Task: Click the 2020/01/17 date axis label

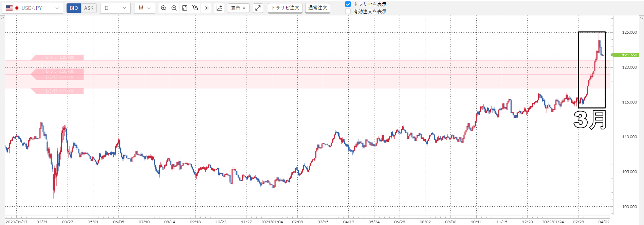Action: [x=17, y=222]
